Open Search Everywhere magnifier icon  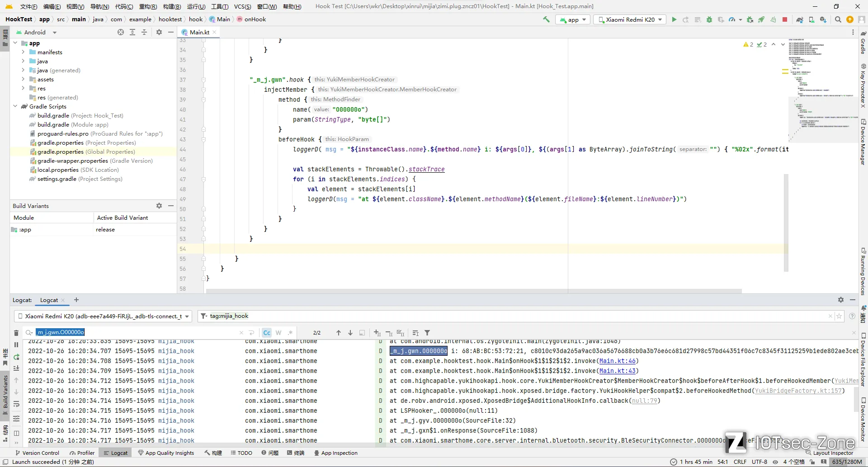tap(838, 19)
